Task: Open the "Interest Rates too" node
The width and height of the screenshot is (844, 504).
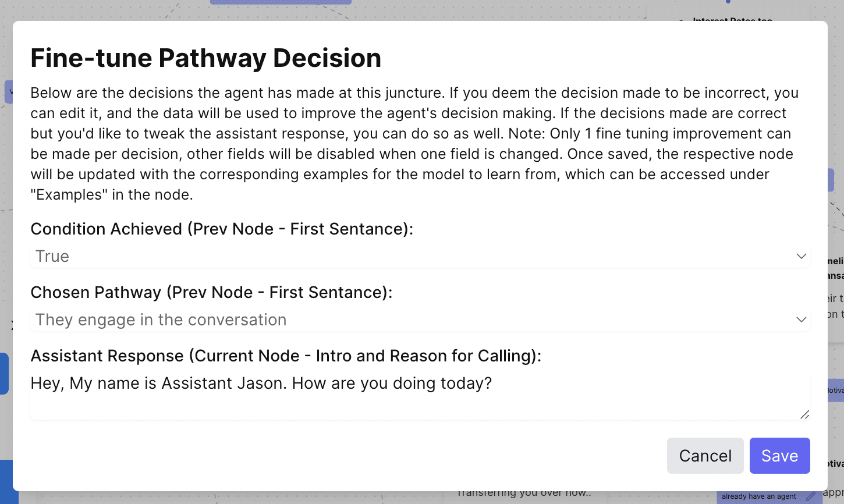Action: (732, 21)
